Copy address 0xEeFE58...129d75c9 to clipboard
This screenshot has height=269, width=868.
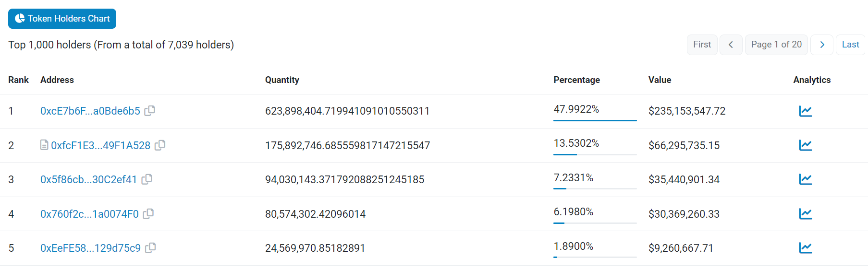150,248
